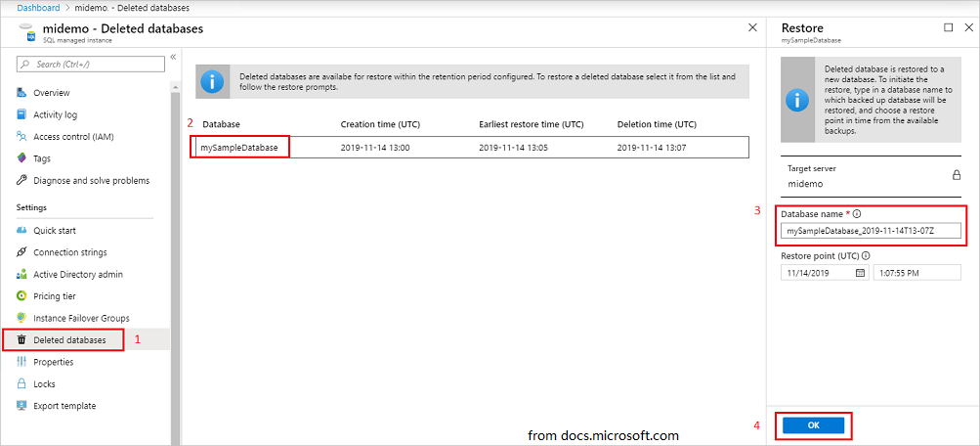
Task: Click the Diagnose and solve problems wrench icon
Action: click(21, 180)
